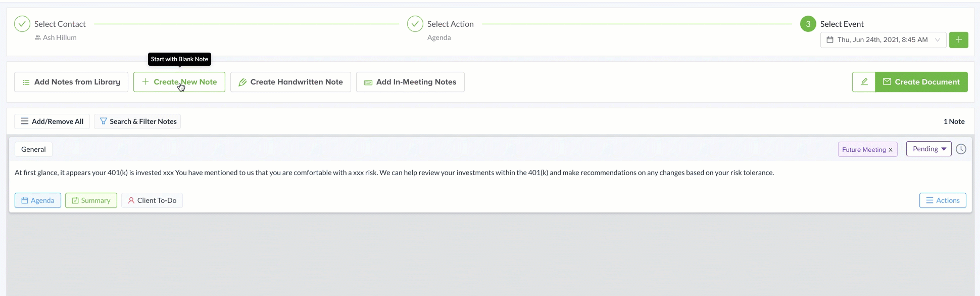Click Add In-Meeting Notes
Screen dimensions: 980x296
tap(410, 82)
